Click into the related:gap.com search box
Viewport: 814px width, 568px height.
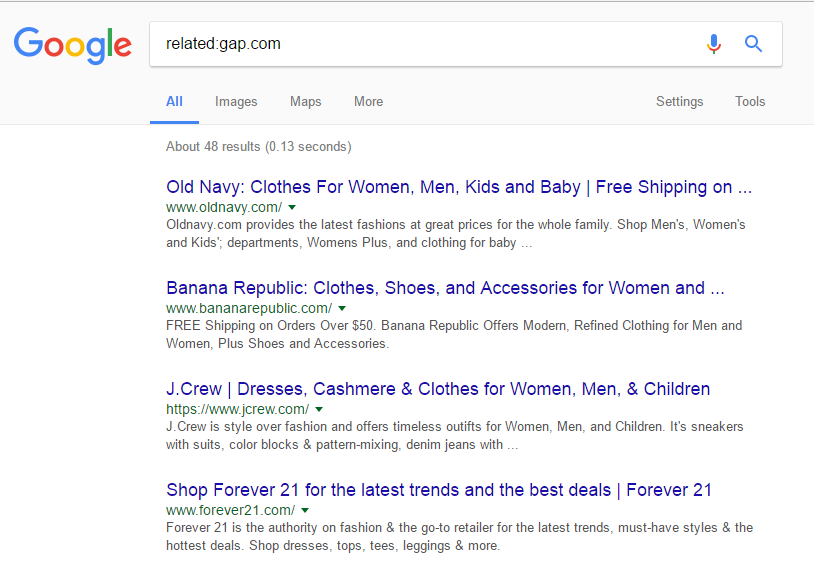[x=420, y=44]
